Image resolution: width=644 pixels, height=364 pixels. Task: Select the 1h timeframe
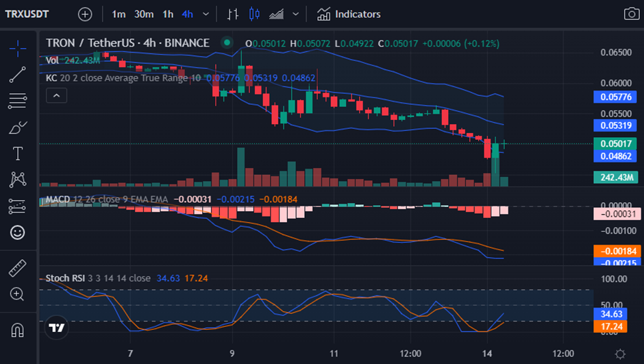coord(168,14)
